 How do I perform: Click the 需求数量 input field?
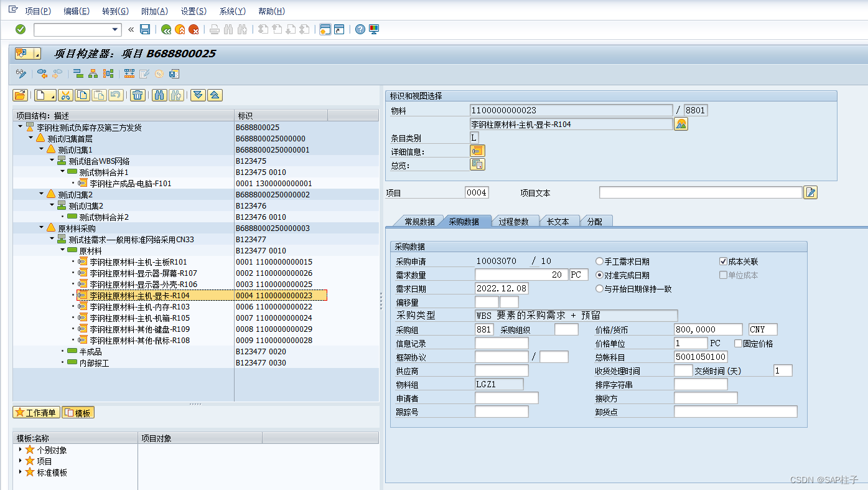point(521,275)
